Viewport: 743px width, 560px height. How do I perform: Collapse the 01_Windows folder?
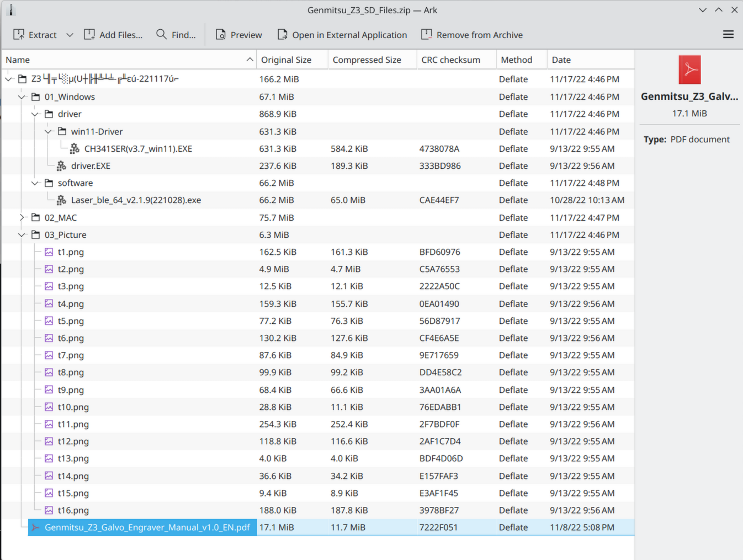coord(22,97)
